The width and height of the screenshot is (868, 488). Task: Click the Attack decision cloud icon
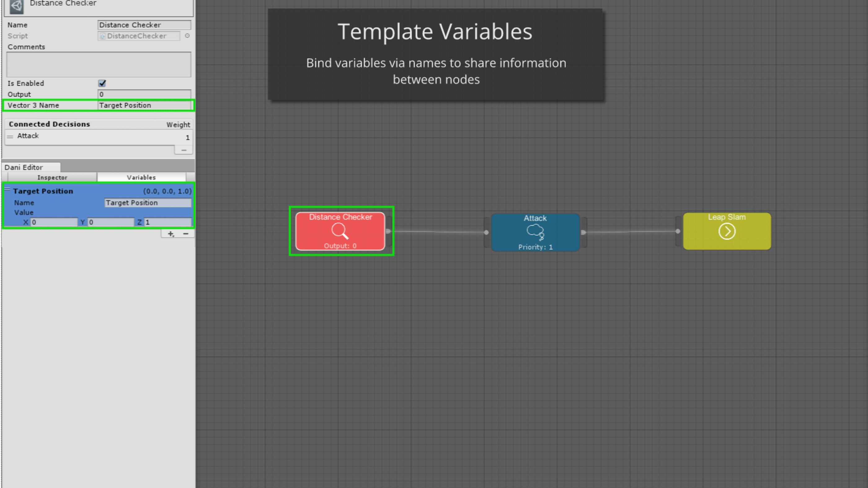(x=534, y=231)
